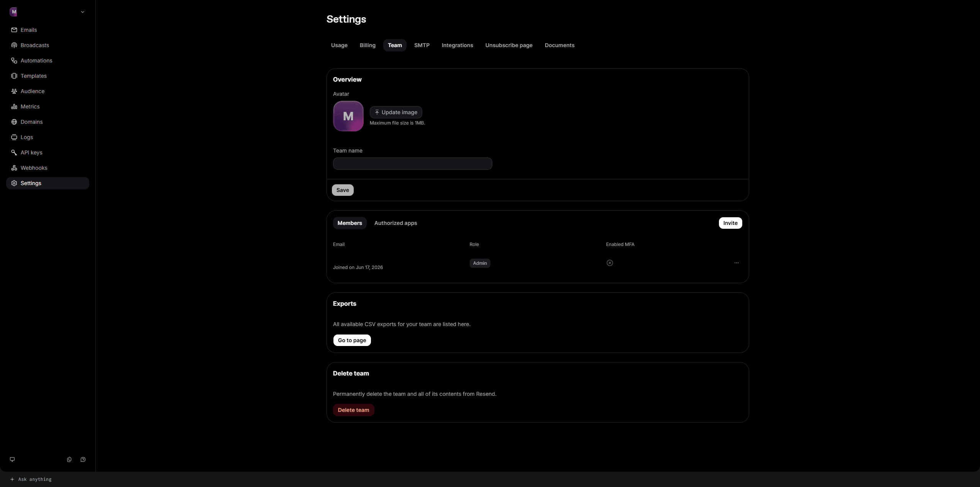Click the plus icon beside Ask anything

tap(12, 479)
